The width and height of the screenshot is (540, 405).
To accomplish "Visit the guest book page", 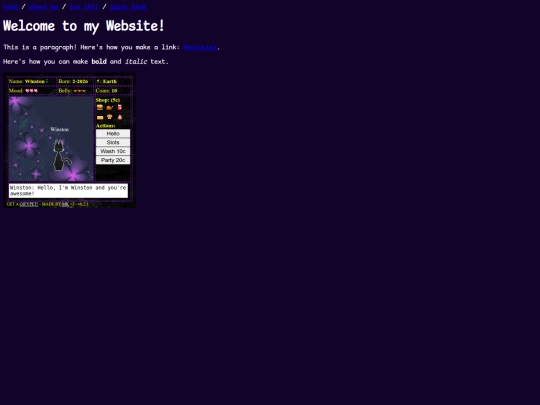I will click(x=128, y=7).
